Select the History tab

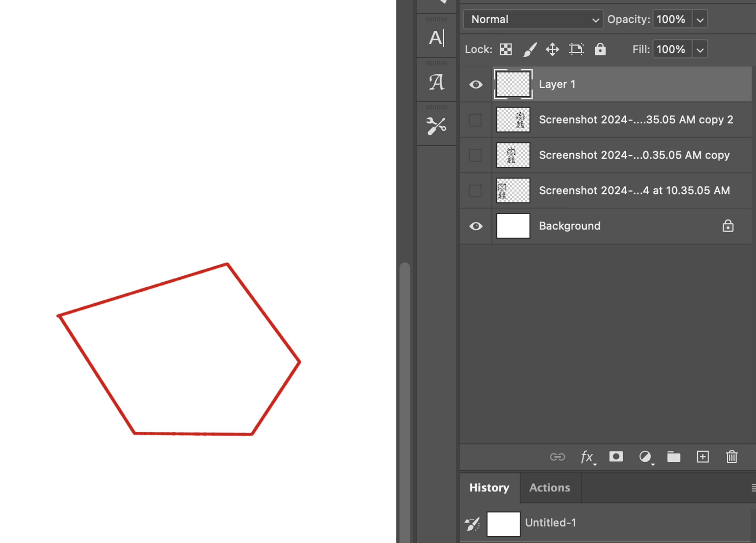(x=489, y=488)
